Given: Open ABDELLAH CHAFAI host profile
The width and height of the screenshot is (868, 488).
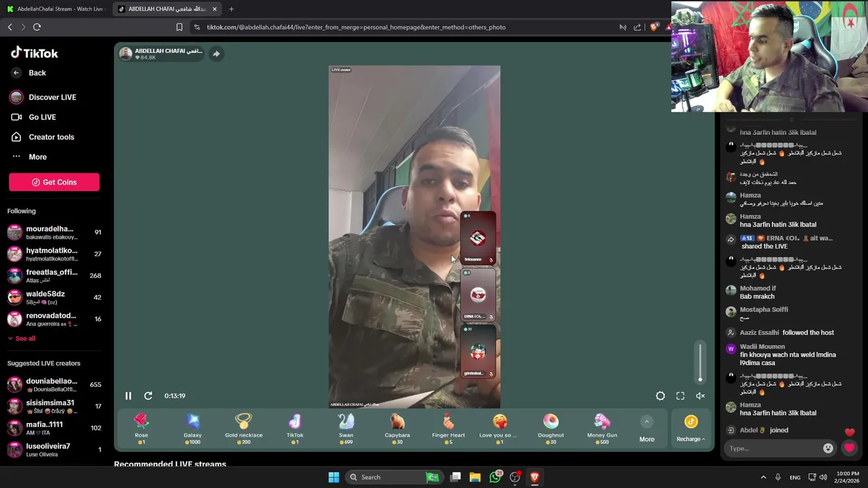Looking at the screenshot, I should point(161,54).
